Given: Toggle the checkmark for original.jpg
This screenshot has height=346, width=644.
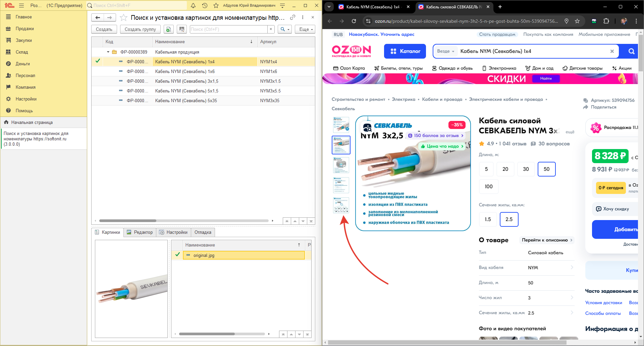Looking at the screenshot, I should 177,255.
